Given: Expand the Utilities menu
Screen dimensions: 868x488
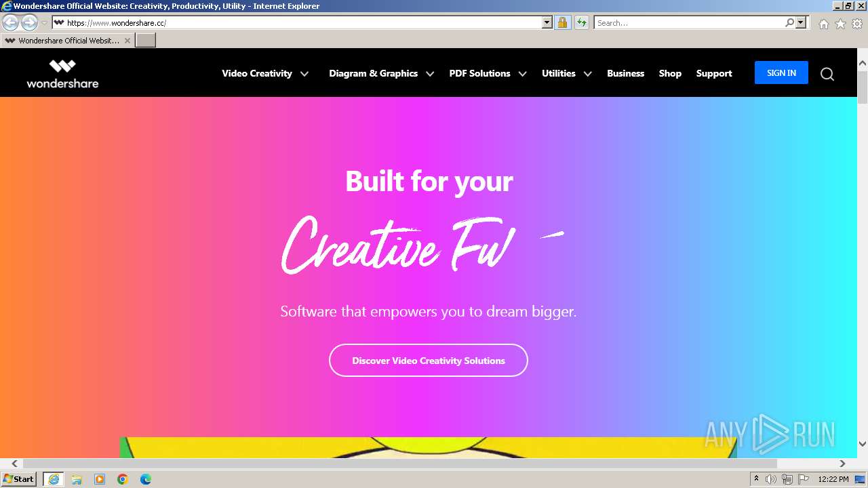Looking at the screenshot, I should click(x=566, y=73).
